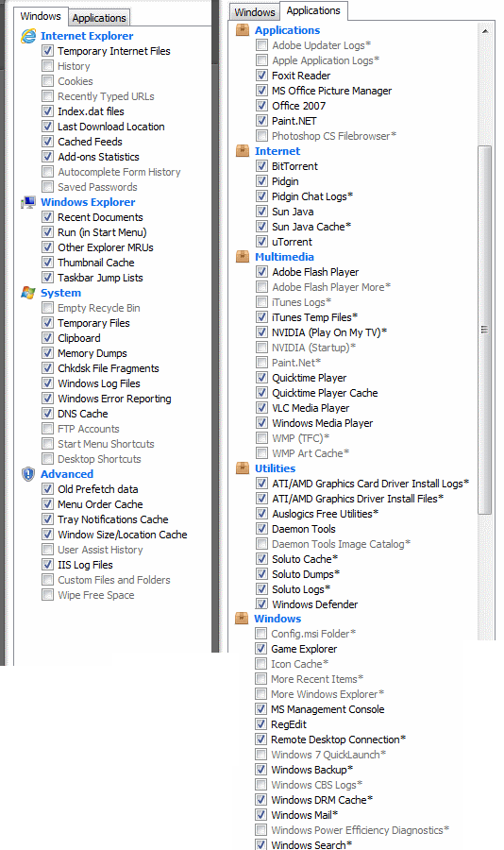Open Applications tab in left panel
504x850 pixels.
pos(99,18)
